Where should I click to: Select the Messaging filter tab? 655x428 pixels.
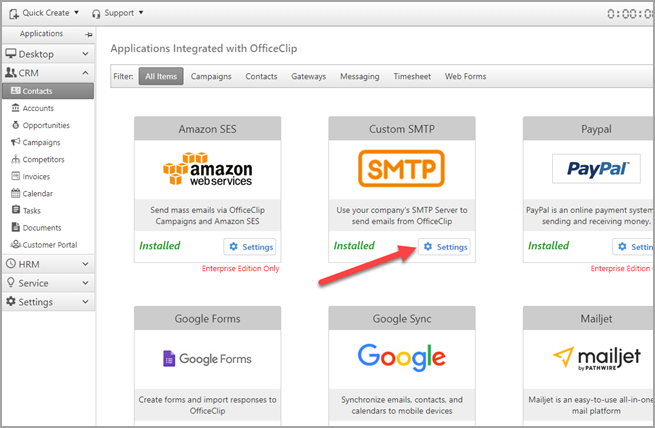pos(359,76)
